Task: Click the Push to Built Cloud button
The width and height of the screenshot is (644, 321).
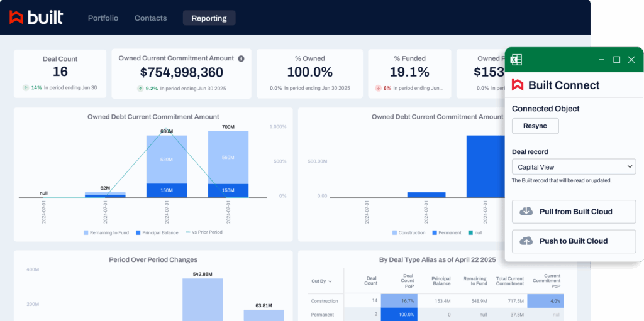Action: (574, 241)
